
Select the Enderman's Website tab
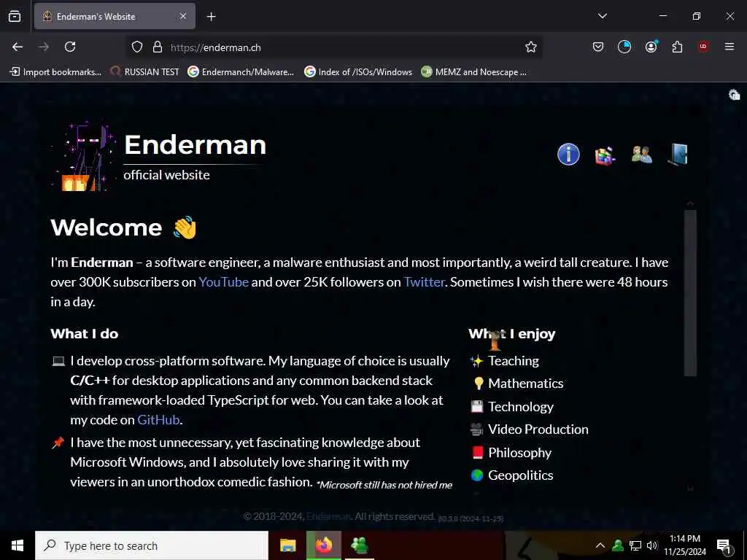115,16
